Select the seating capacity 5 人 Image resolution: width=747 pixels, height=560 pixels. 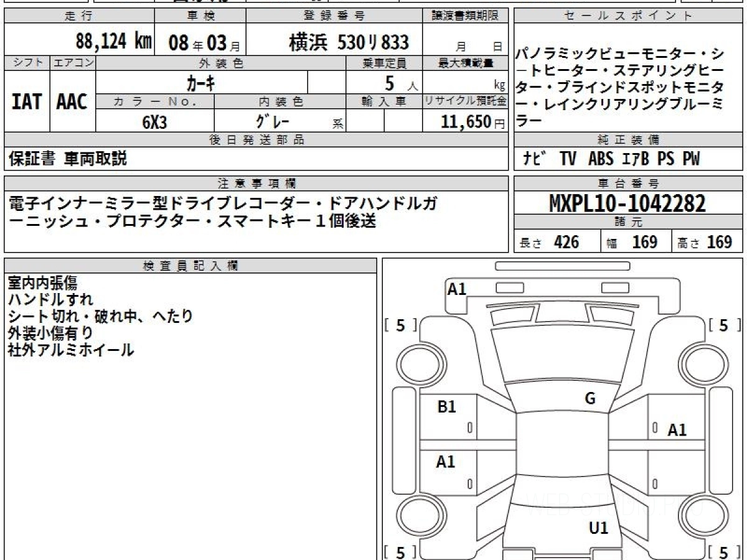tap(401, 83)
